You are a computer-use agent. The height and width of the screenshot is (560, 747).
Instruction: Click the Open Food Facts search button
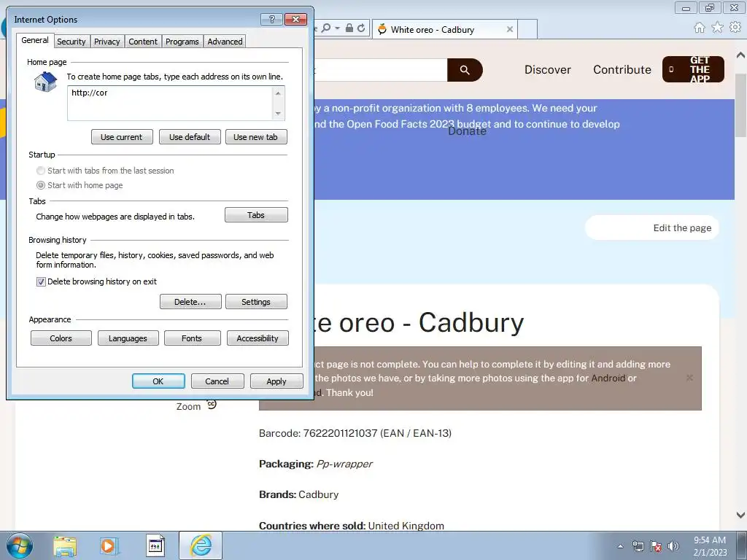coord(465,70)
